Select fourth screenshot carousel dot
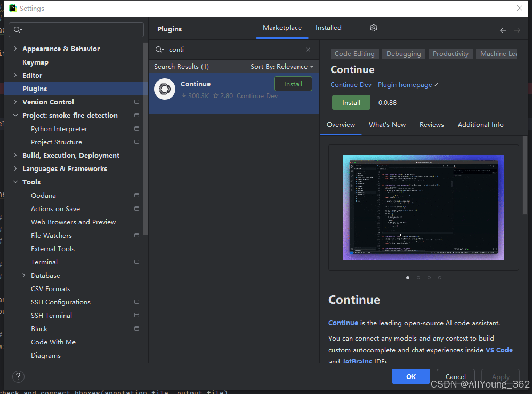532x394 pixels. click(x=440, y=278)
